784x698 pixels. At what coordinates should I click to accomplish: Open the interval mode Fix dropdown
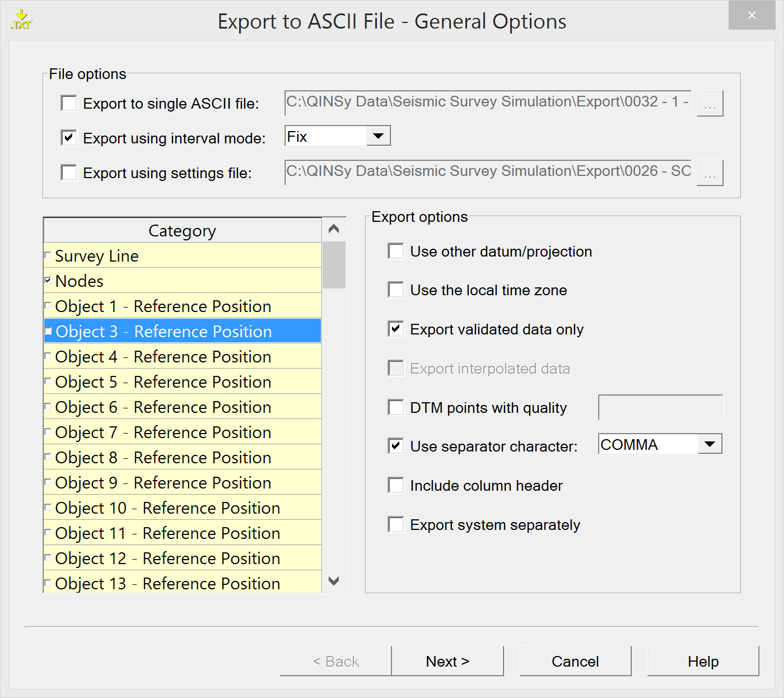[379, 136]
